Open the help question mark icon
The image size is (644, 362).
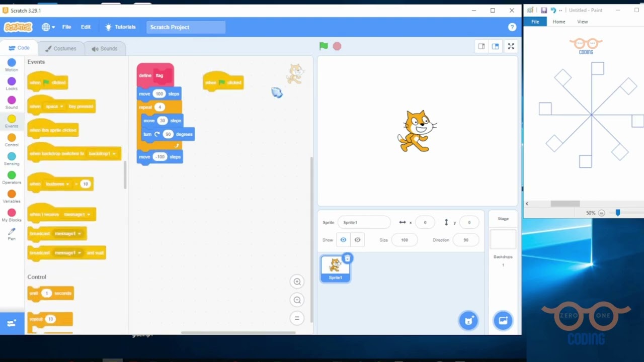coord(512,27)
